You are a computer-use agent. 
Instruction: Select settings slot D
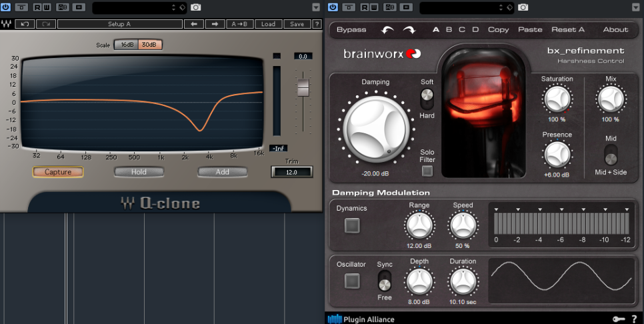tap(475, 29)
